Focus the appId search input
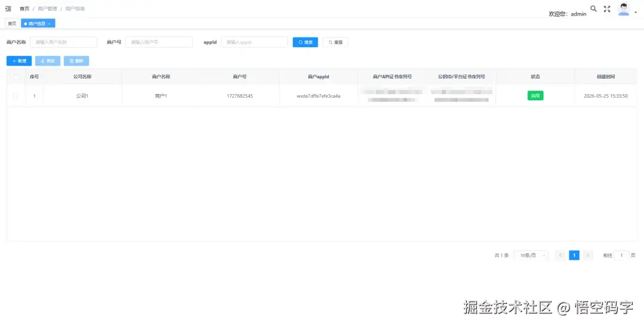 click(254, 42)
